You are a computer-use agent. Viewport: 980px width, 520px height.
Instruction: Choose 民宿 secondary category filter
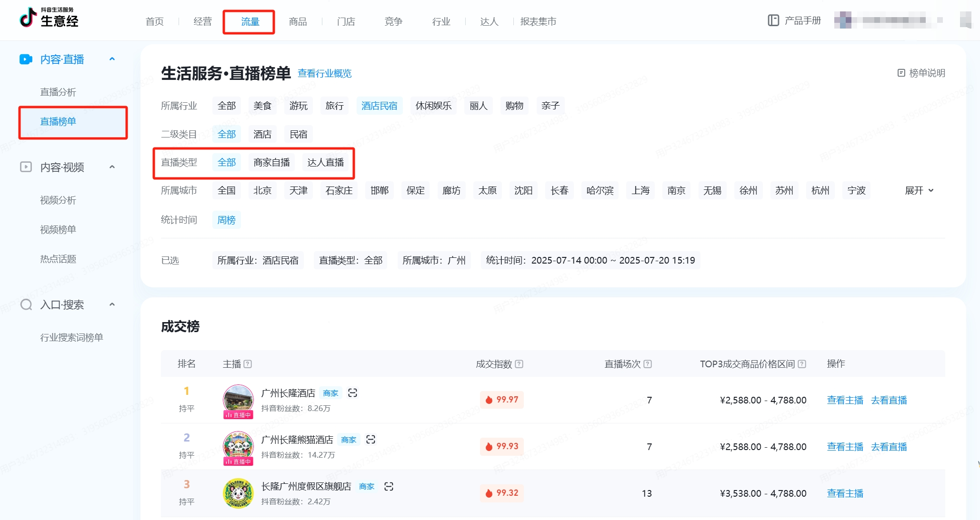point(299,134)
